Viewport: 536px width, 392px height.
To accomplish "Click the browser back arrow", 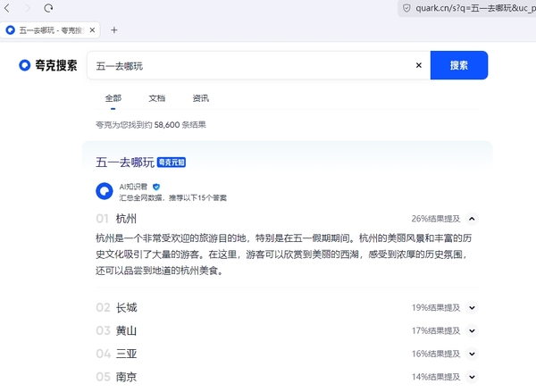I will coord(9,7).
